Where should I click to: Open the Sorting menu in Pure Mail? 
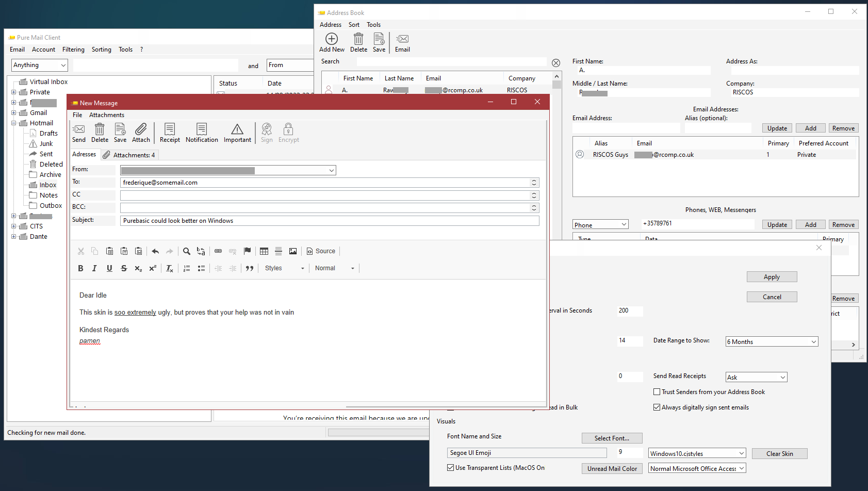click(102, 50)
